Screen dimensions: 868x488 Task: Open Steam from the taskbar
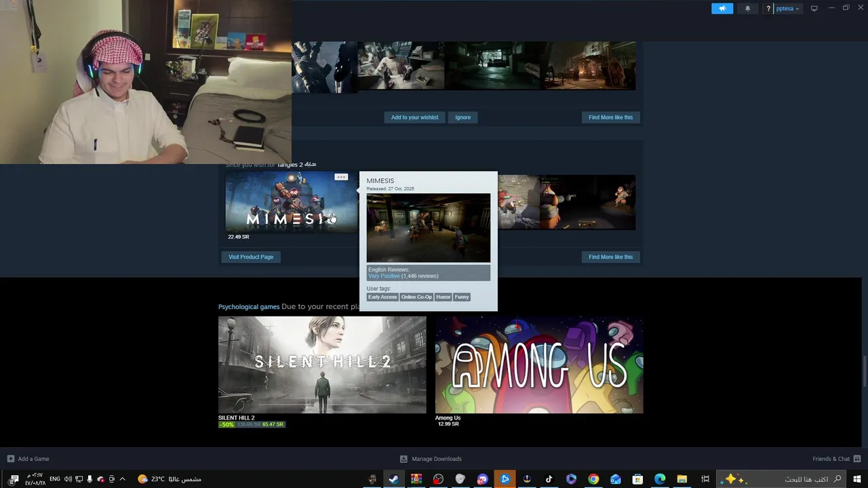point(393,479)
